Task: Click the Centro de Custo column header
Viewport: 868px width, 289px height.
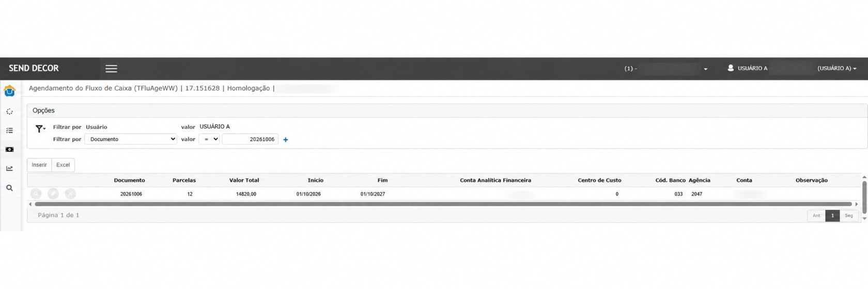Action: click(x=599, y=180)
